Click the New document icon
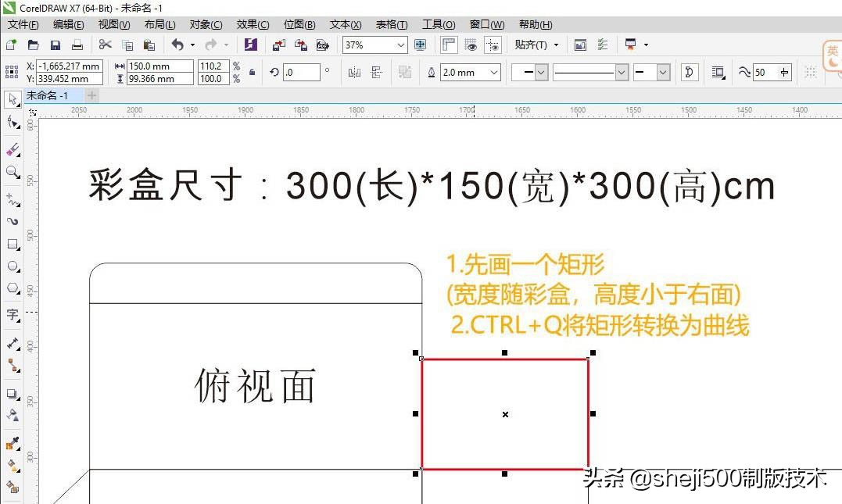The image size is (842, 504). pyautogui.click(x=11, y=45)
